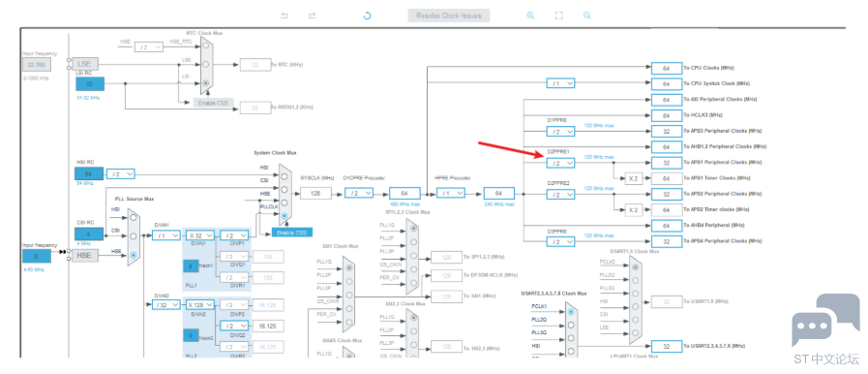Click the HSE input frequency field showing 8
868x374 pixels.
click(x=37, y=256)
